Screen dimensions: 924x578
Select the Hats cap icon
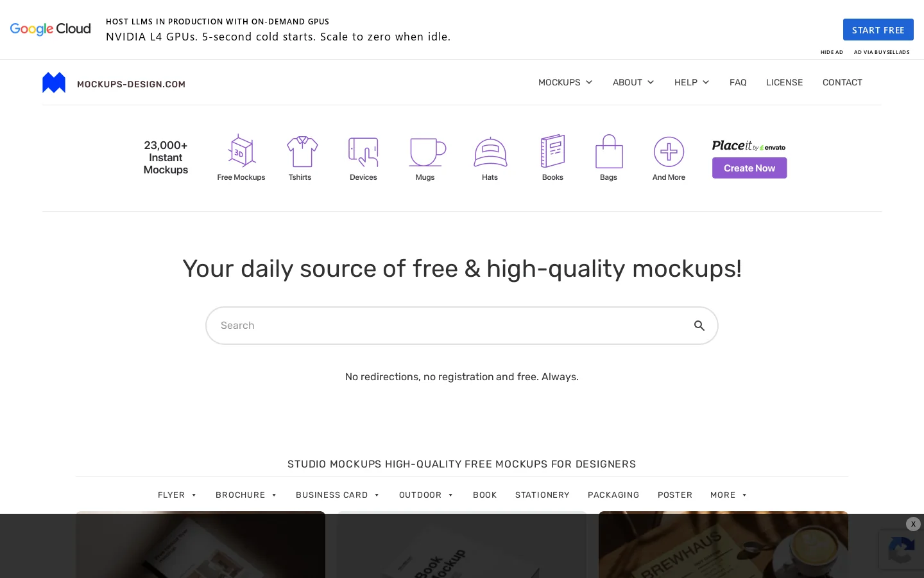click(490, 152)
